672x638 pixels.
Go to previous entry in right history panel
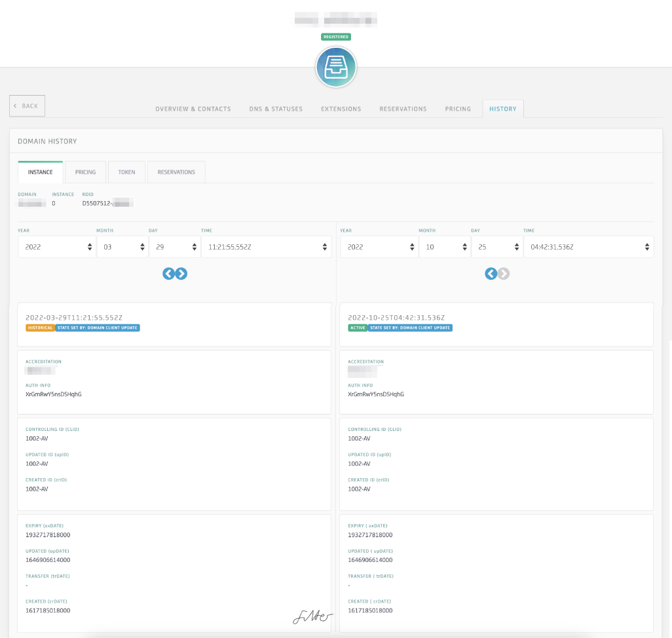tap(491, 273)
